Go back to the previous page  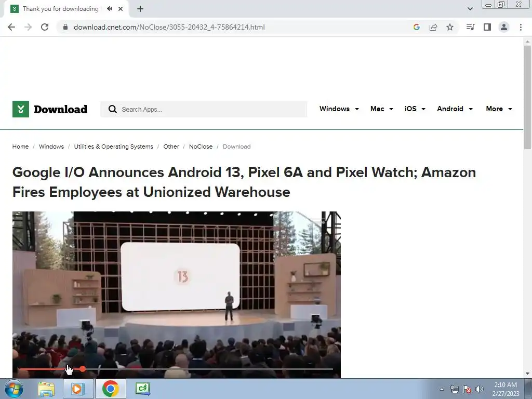[11, 27]
